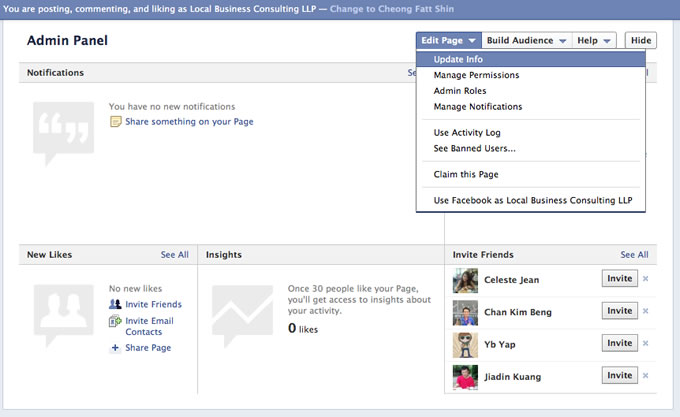Image resolution: width=680 pixels, height=417 pixels.
Task: Click the name Yb Yap
Action: coord(500,345)
